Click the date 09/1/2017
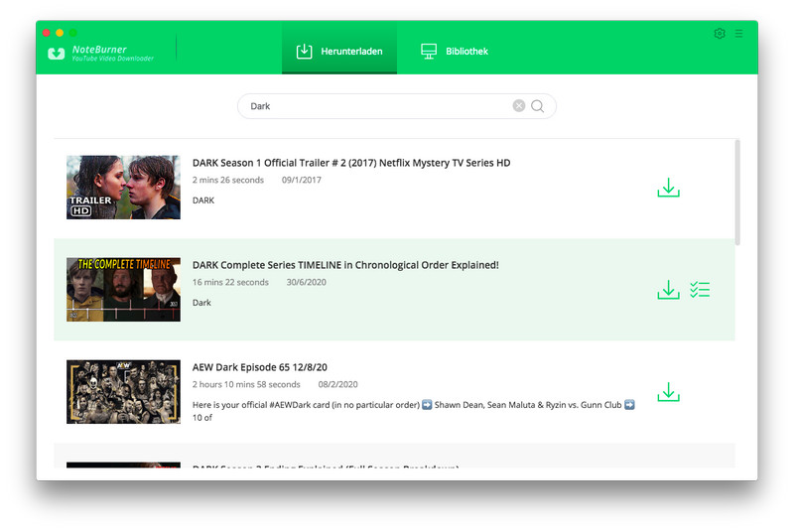Image resolution: width=794 pixels, height=532 pixels. click(x=302, y=180)
